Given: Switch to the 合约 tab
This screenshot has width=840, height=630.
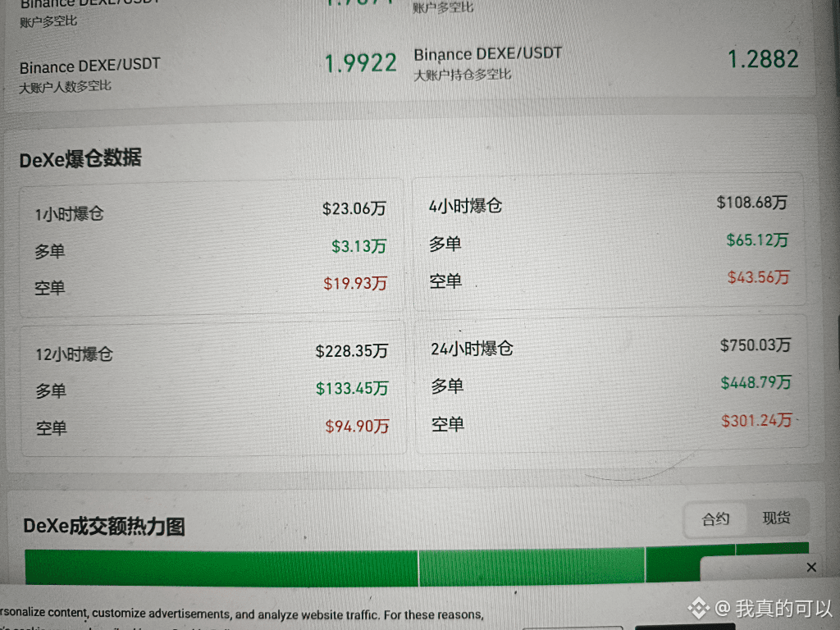Looking at the screenshot, I should 715,519.
